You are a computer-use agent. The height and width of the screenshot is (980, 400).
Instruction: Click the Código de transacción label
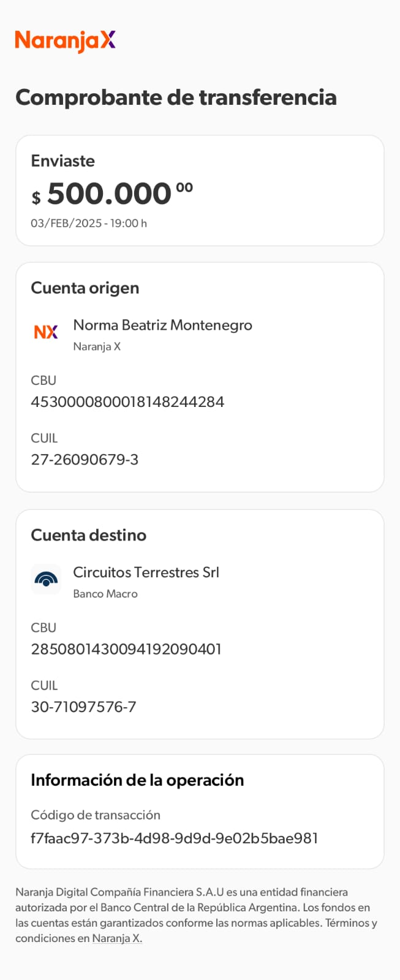[x=96, y=815]
